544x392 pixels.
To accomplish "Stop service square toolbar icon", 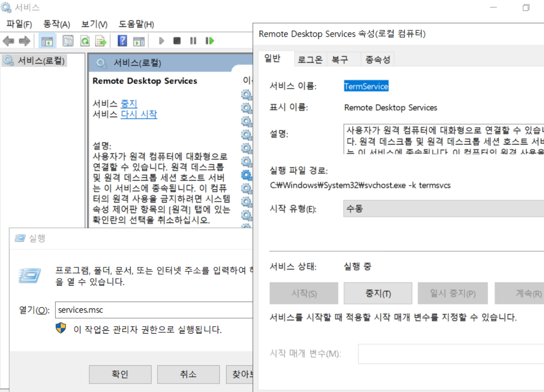I will [x=177, y=41].
